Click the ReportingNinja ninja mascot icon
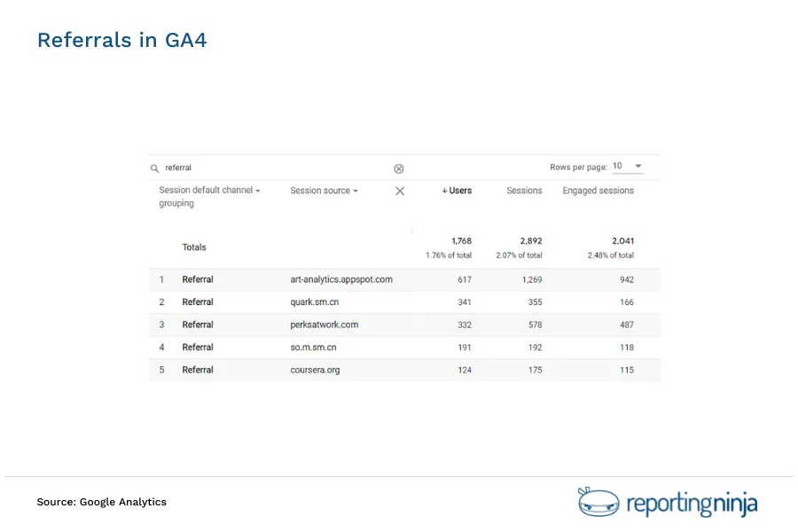 click(596, 502)
